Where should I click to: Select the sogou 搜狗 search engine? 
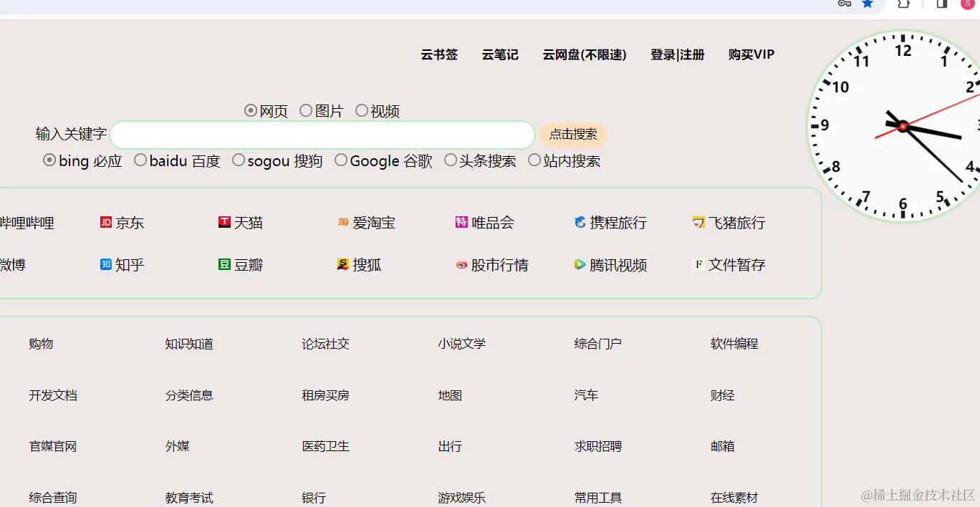[239, 160]
